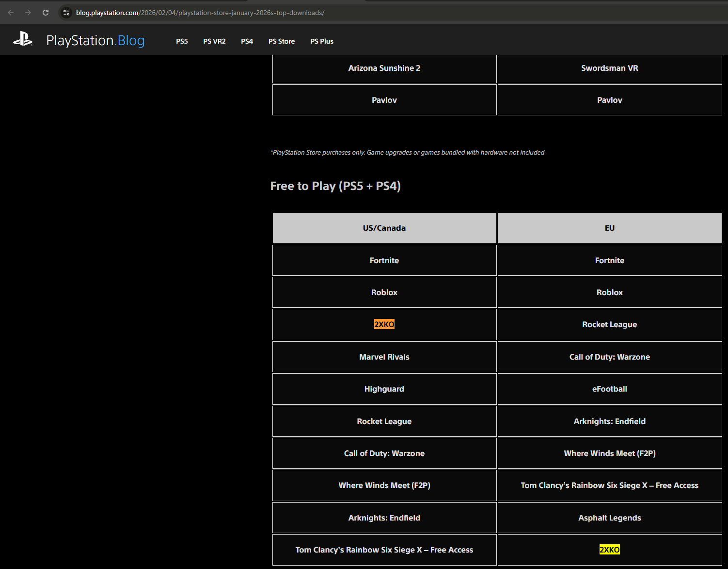Open the PS4 navigation item
This screenshot has height=569, width=728.
(x=247, y=41)
